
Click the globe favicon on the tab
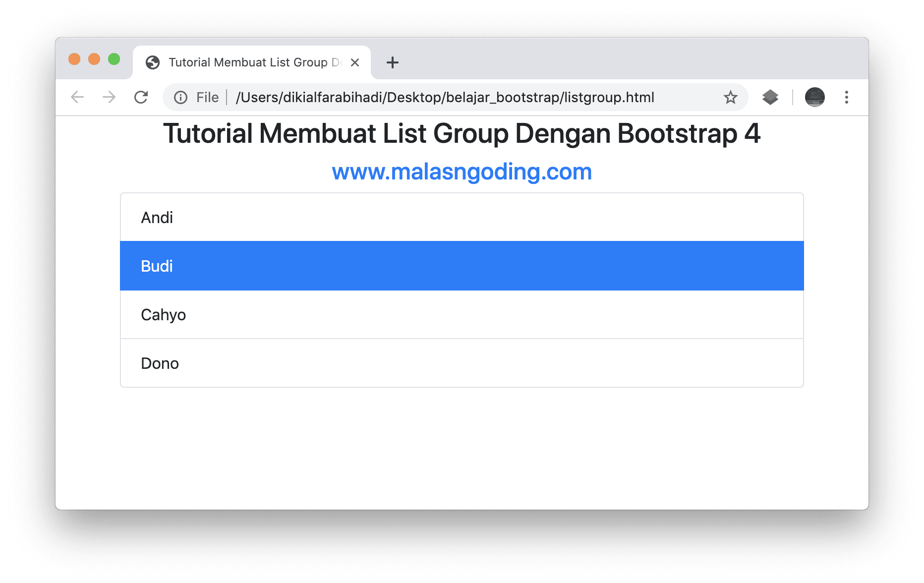click(x=153, y=62)
